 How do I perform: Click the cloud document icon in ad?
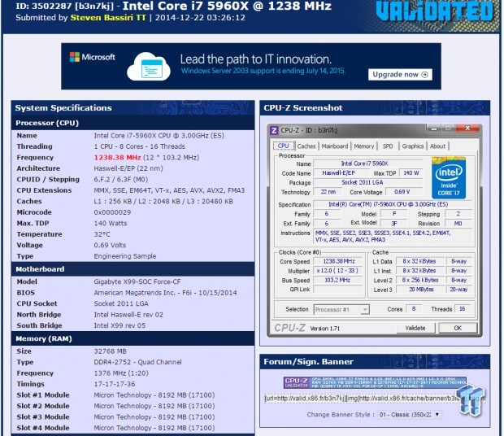point(149,67)
